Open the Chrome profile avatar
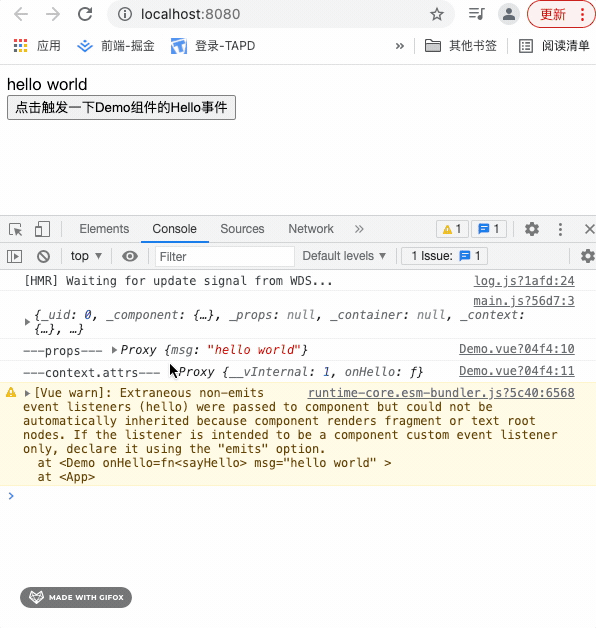 pos(508,14)
